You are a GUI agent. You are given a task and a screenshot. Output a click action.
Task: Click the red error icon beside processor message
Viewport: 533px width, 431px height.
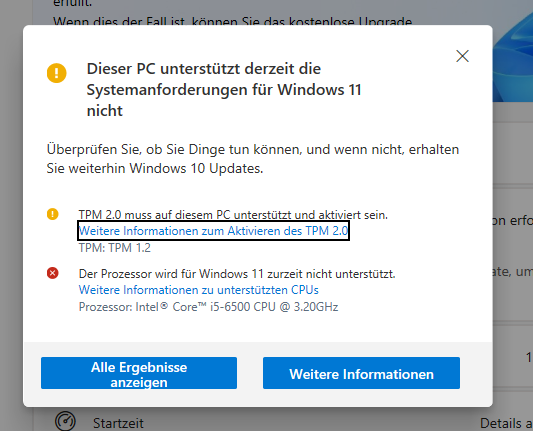pyautogui.click(x=53, y=273)
